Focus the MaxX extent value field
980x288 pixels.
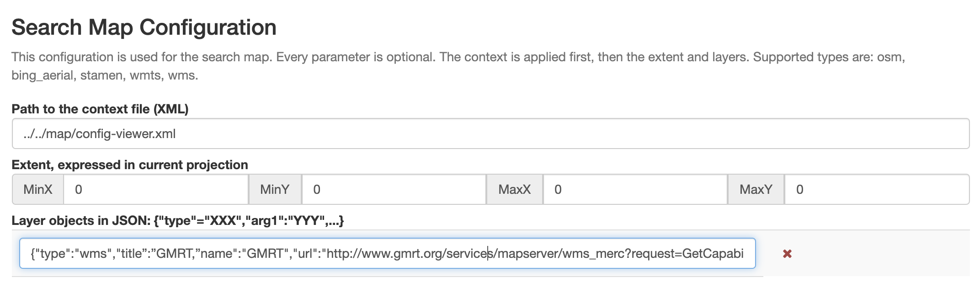tap(635, 189)
